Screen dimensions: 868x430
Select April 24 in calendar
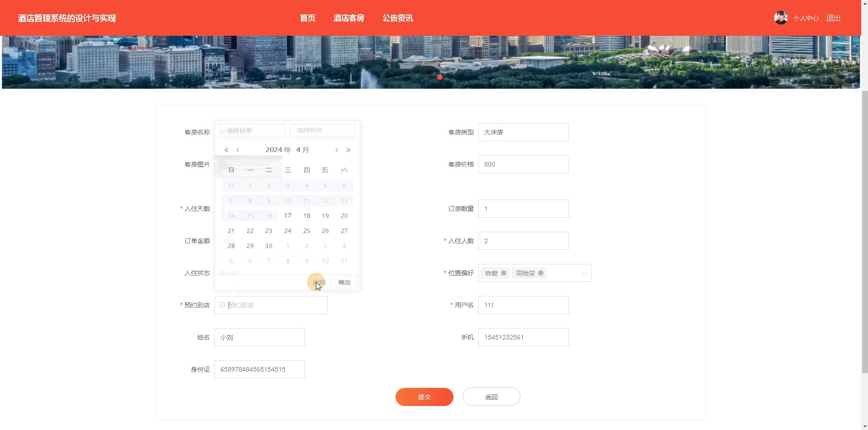click(288, 231)
